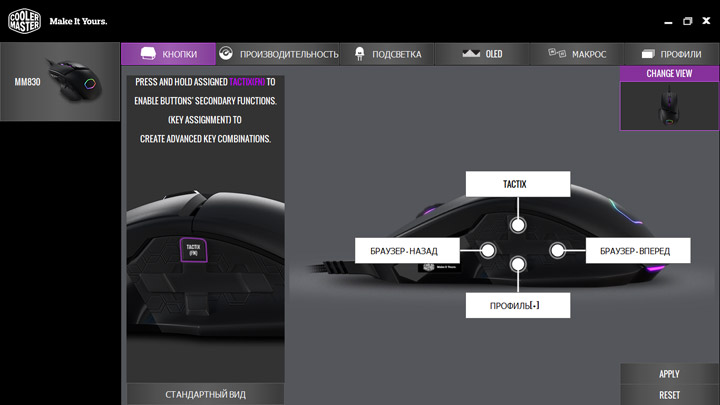Image resolution: width=720 pixels, height=405 pixels.
Task: Click the marker next to Браузер-Назад
Action: [x=488, y=250]
